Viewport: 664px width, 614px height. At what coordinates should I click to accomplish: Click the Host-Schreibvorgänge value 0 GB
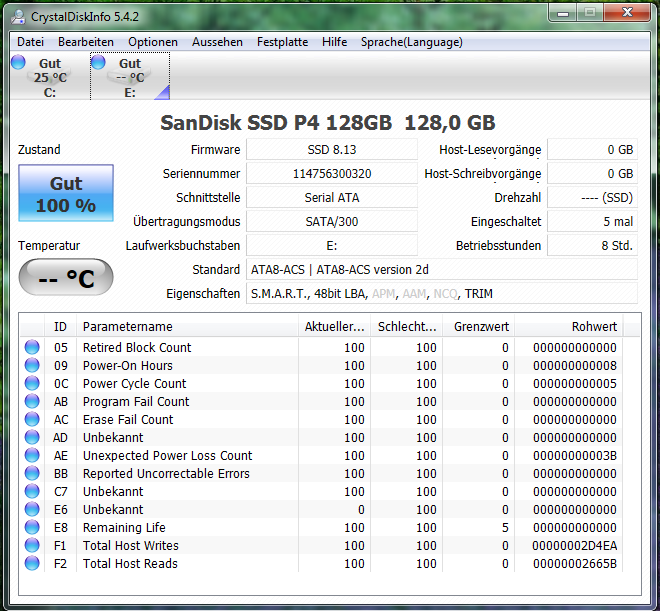click(592, 174)
